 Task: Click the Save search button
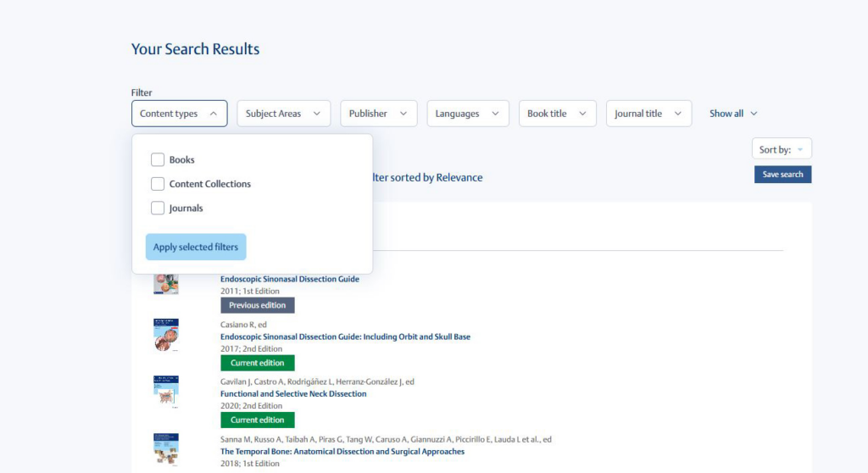pos(782,175)
